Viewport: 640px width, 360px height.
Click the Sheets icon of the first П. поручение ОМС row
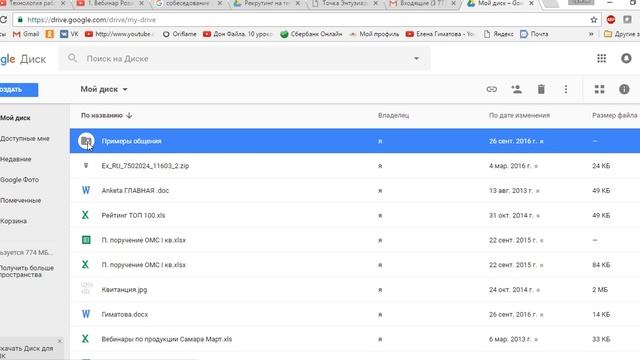(x=86, y=240)
